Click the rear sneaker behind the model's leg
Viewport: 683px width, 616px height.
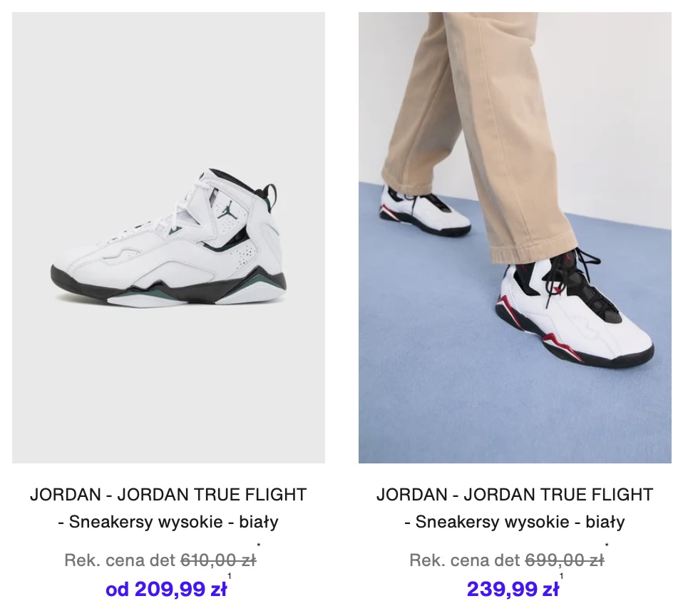click(x=425, y=211)
